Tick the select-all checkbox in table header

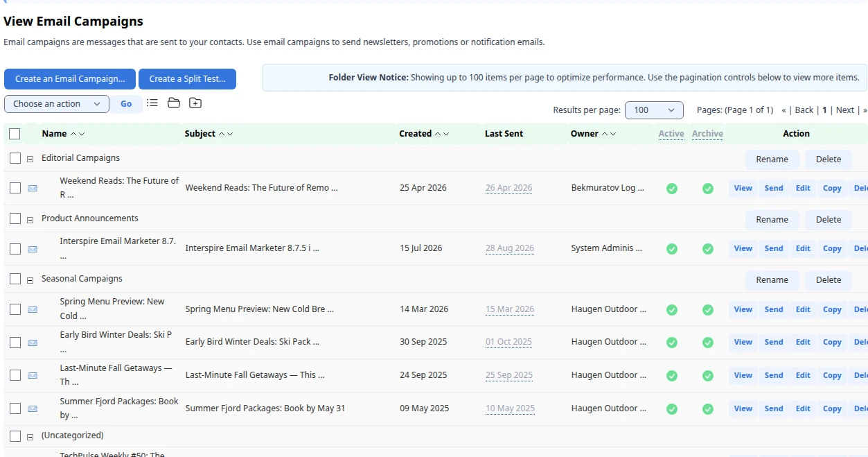pos(15,134)
